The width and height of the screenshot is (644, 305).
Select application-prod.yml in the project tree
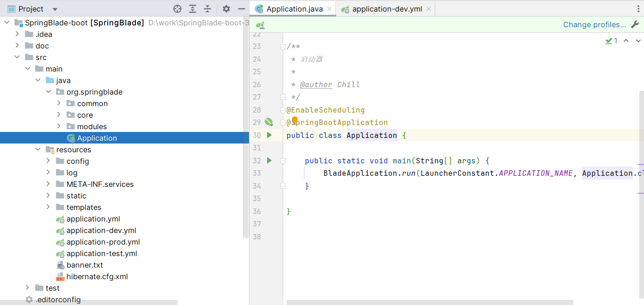tap(103, 242)
